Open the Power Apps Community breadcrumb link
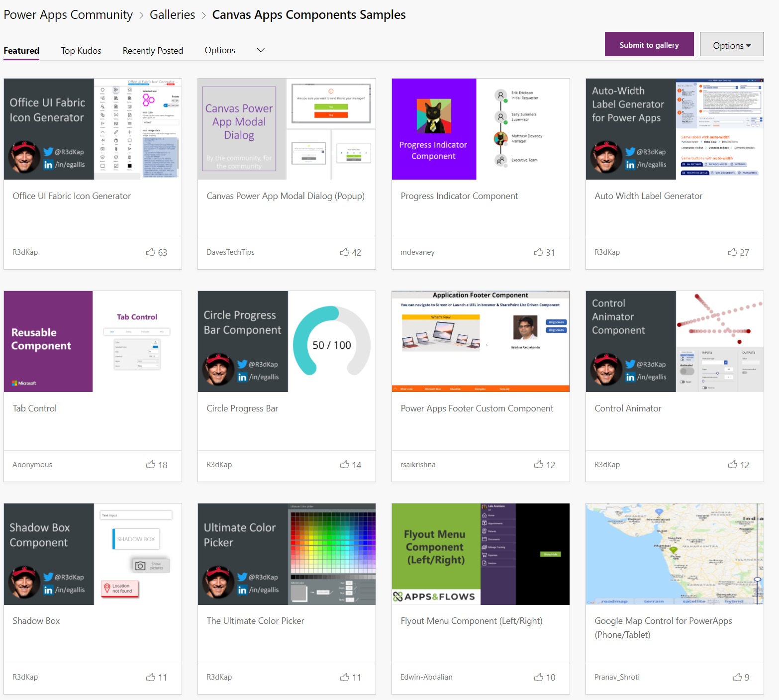779x700 pixels. coord(68,14)
